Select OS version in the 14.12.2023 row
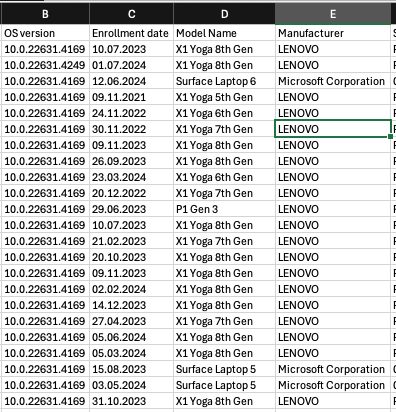The width and height of the screenshot is (396, 412). [45, 305]
